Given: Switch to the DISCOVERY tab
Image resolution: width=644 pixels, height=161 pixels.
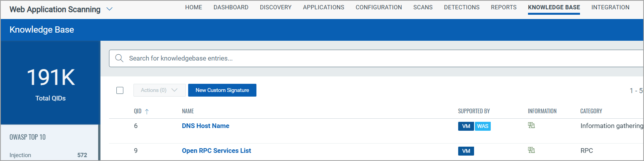Looking at the screenshot, I should 275,7.
